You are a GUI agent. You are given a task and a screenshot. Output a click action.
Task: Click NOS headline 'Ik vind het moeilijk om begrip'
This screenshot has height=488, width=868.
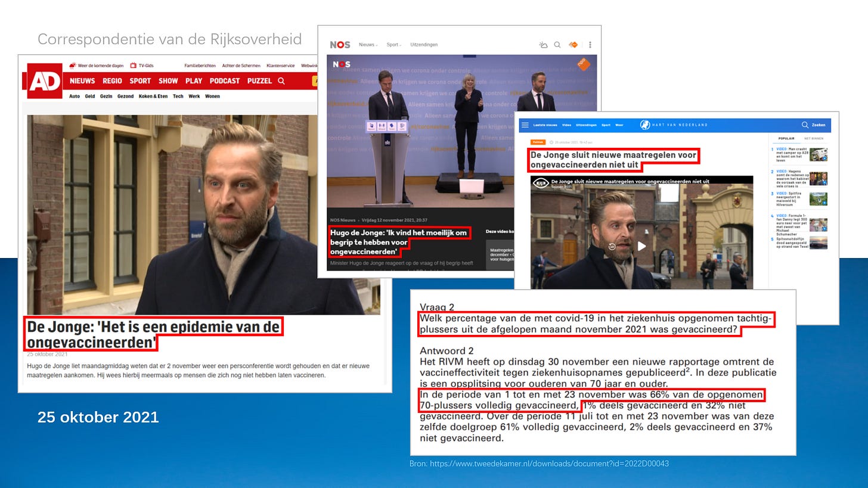(399, 242)
